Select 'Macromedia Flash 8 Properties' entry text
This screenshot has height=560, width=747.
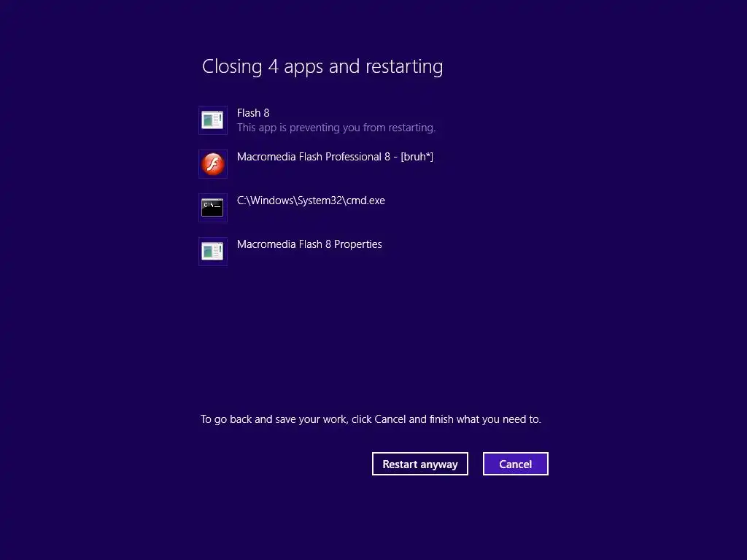pyautogui.click(x=309, y=244)
